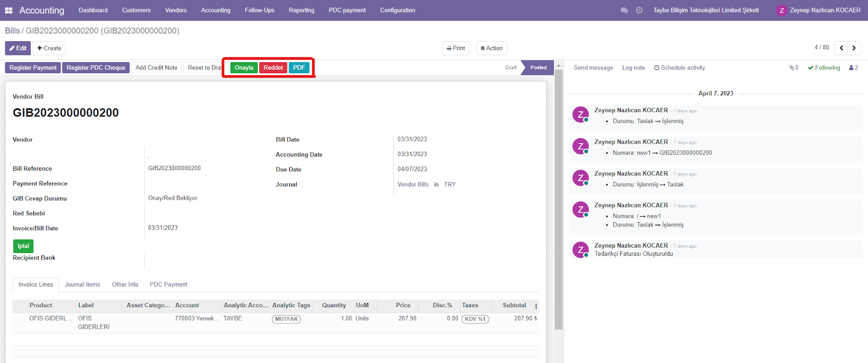868x363 pixels.
Task: Click Schedule activity
Action: pos(679,68)
